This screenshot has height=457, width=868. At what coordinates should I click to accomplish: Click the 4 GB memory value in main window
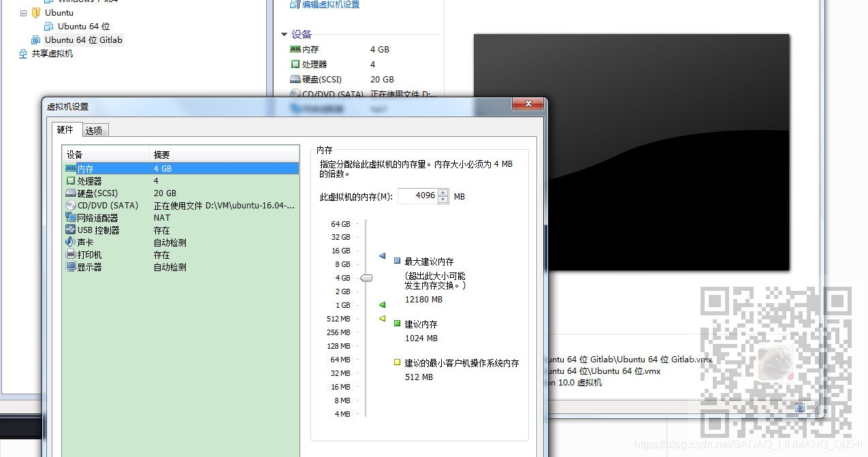(380, 49)
